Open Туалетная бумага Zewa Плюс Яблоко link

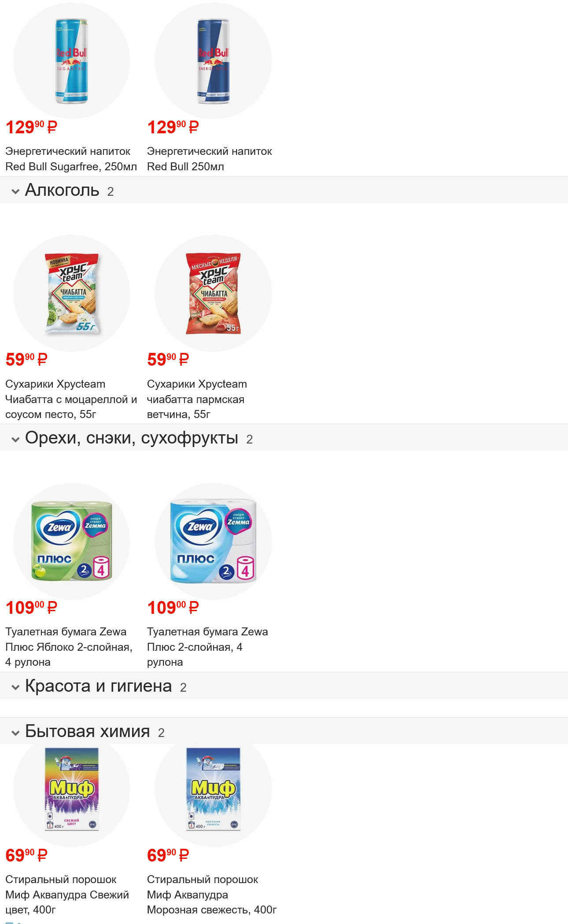[x=69, y=647]
